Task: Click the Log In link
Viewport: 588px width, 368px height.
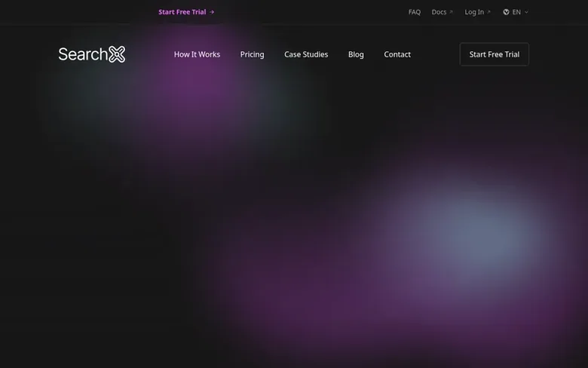Action: (477, 12)
